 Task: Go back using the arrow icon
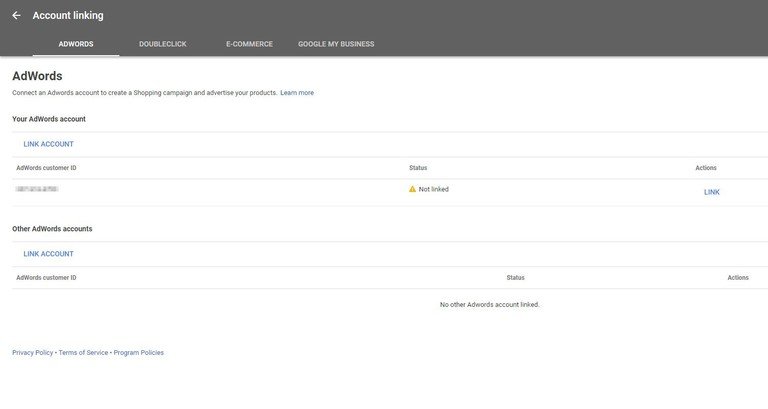coord(16,16)
